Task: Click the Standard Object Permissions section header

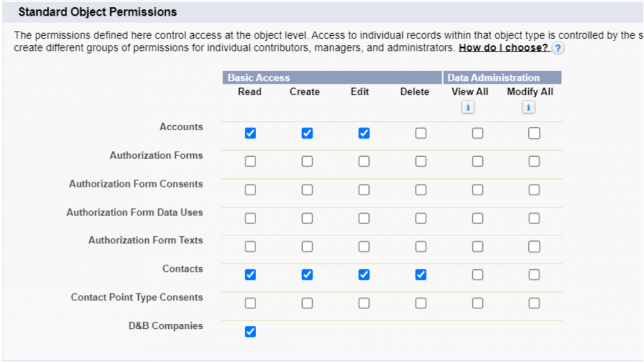Action: pyautogui.click(x=97, y=12)
